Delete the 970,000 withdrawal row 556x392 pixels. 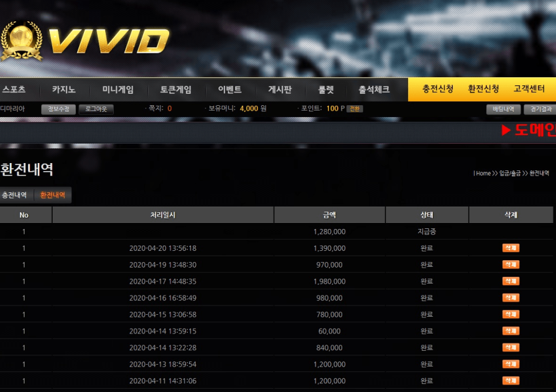coord(511,264)
